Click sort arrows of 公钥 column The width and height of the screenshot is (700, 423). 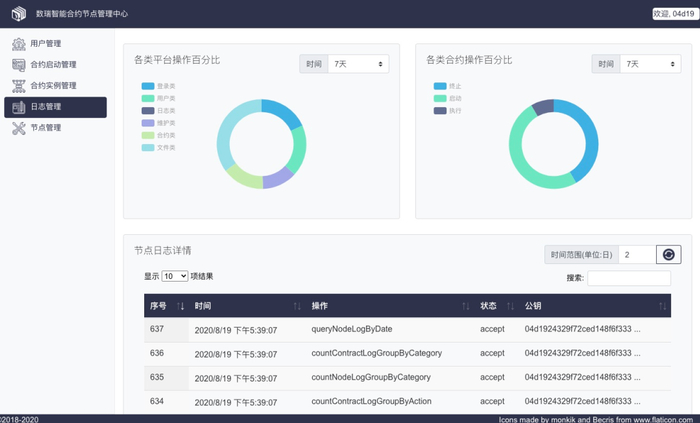662,306
